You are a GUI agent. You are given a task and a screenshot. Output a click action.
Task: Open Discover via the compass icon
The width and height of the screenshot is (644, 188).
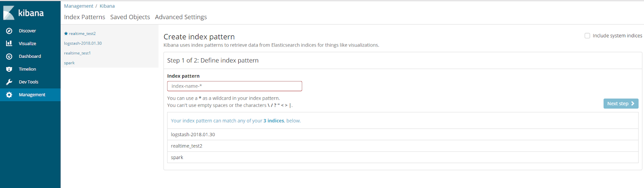point(9,31)
